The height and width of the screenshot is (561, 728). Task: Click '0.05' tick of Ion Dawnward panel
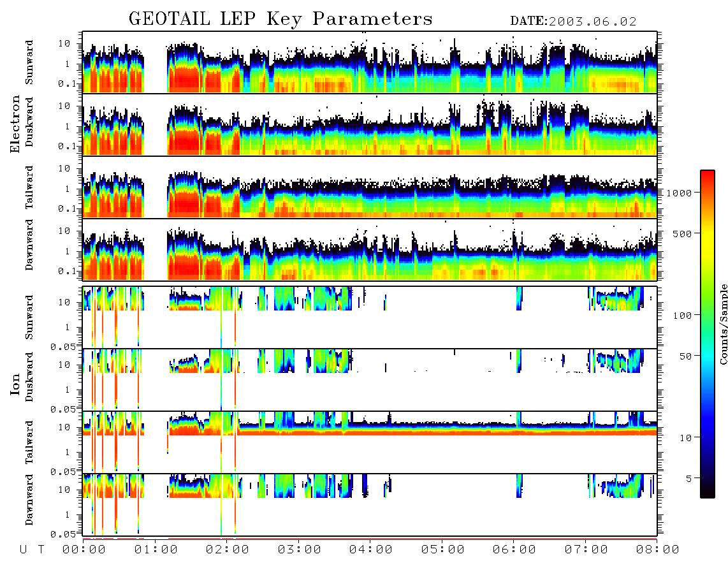[x=63, y=534]
